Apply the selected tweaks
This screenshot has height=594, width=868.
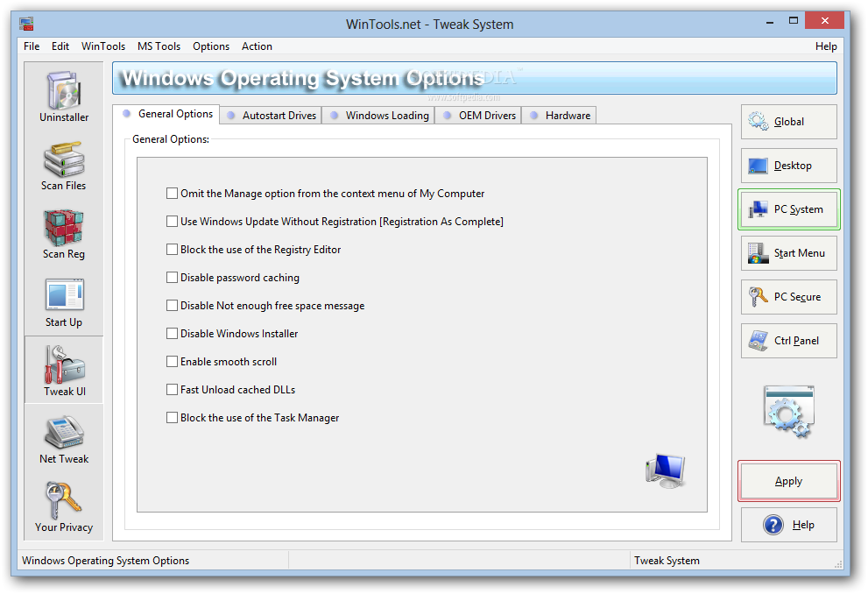(x=789, y=481)
